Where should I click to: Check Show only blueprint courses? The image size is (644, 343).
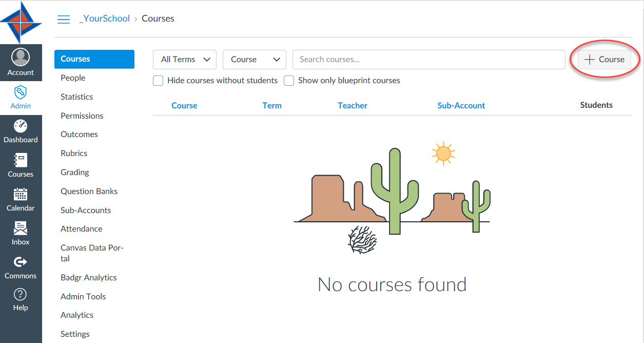(289, 81)
